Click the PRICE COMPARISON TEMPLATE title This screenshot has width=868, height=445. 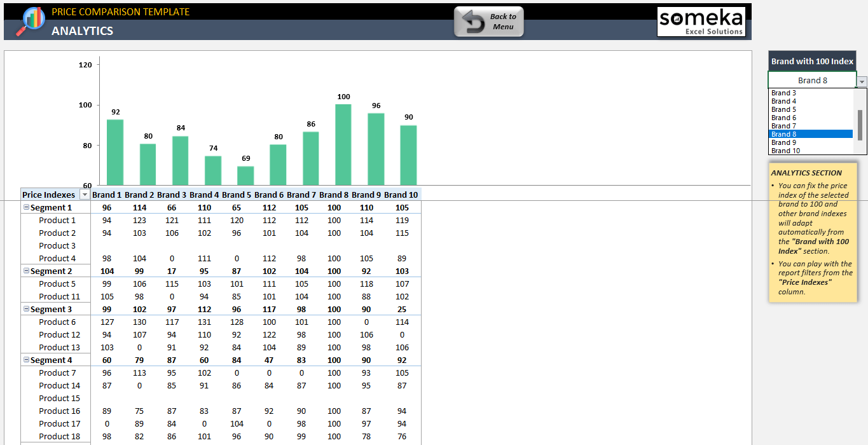(121, 11)
